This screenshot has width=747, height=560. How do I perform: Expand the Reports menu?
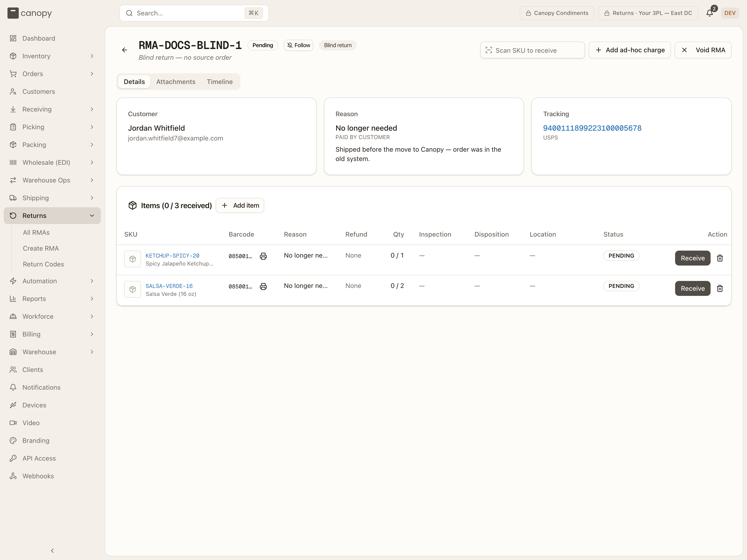pos(52,299)
